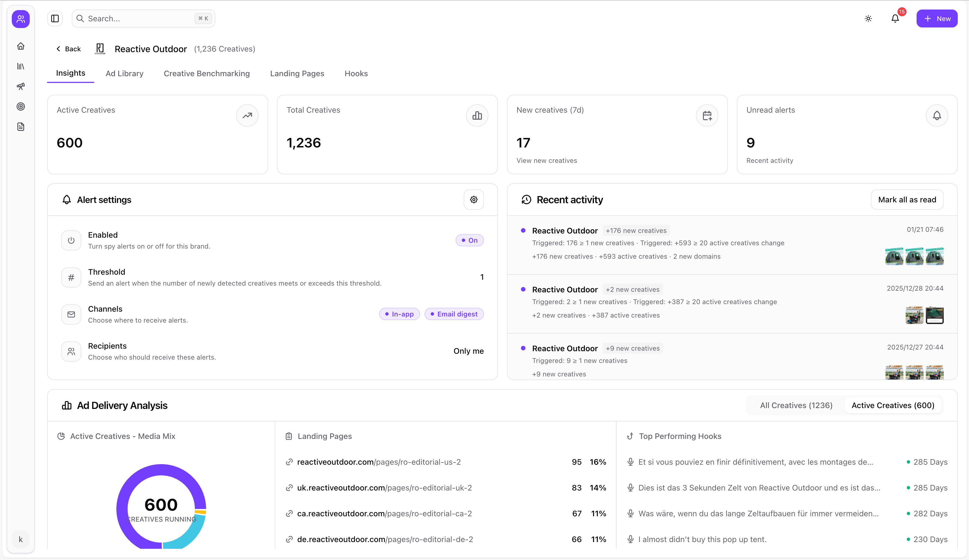This screenshot has height=560, width=969.
Task: Open the Only me recipients selector
Action: (x=468, y=351)
